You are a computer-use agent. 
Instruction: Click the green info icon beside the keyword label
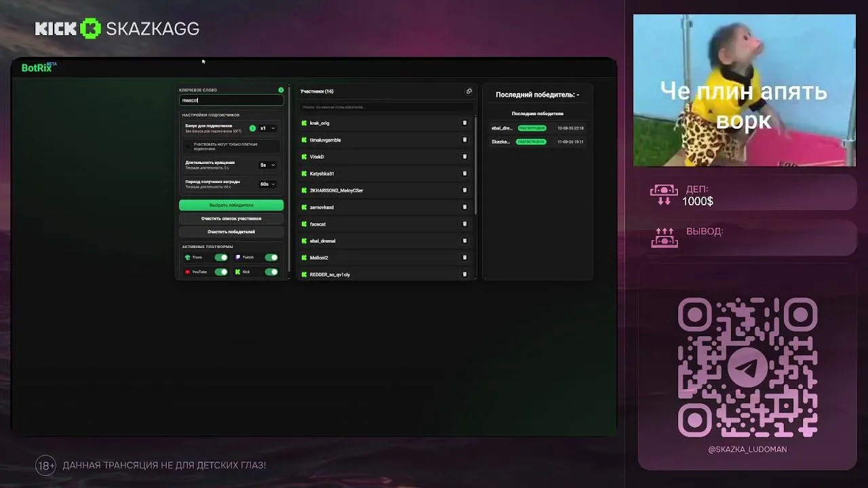tap(281, 90)
